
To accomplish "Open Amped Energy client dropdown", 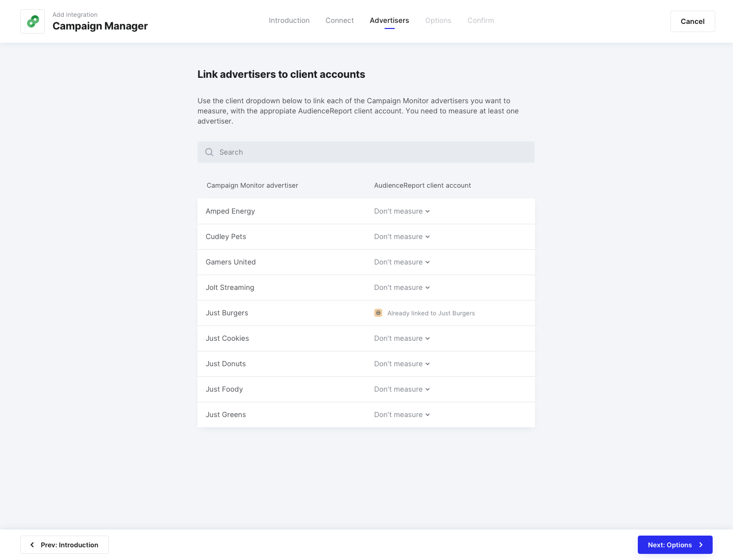I will [402, 211].
